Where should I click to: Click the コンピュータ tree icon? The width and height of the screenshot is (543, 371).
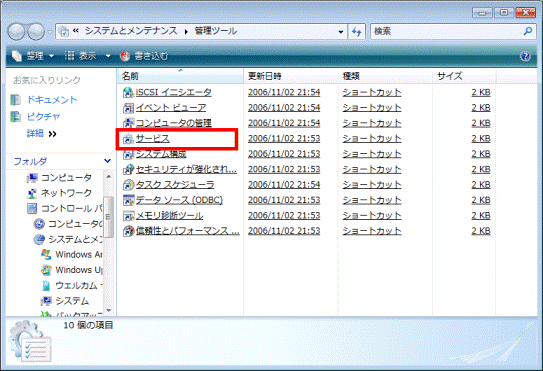tap(32, 178)
